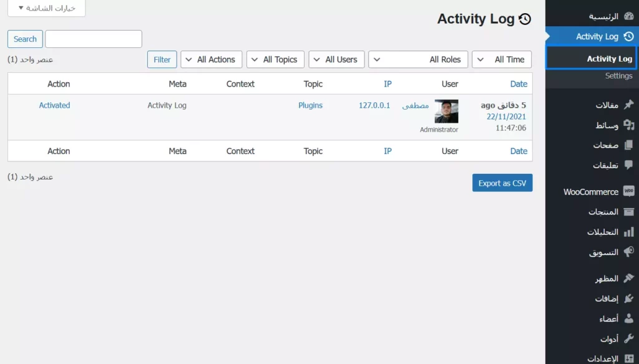Click the bar chart icon next to التحليلات

pos(629,232)
